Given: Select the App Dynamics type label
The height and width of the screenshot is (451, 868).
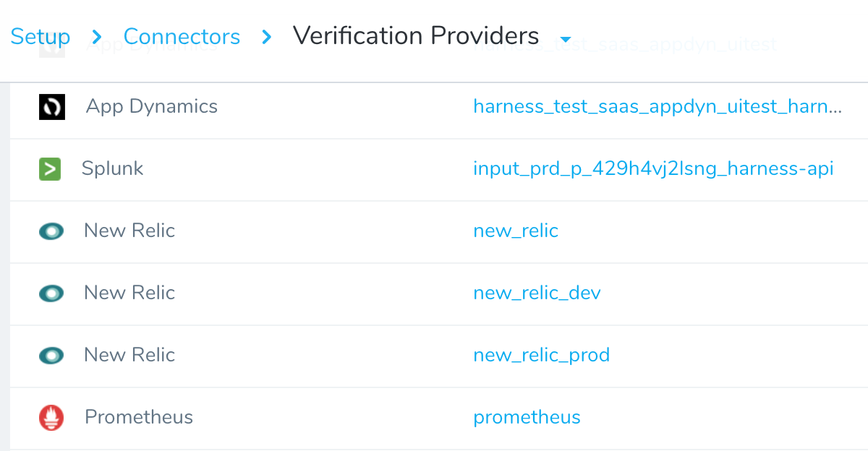Looking at the screenshot, I should click(152, 107).
